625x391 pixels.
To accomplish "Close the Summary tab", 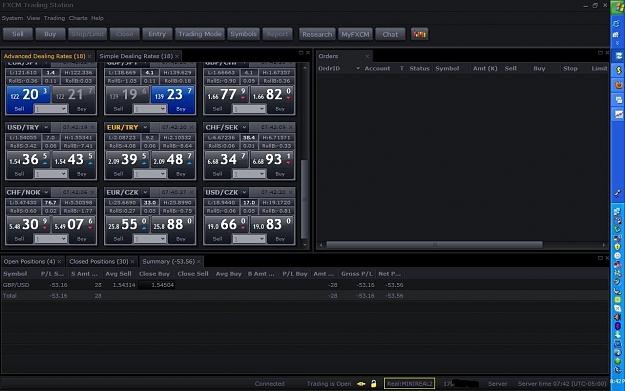I will point(199,261).
